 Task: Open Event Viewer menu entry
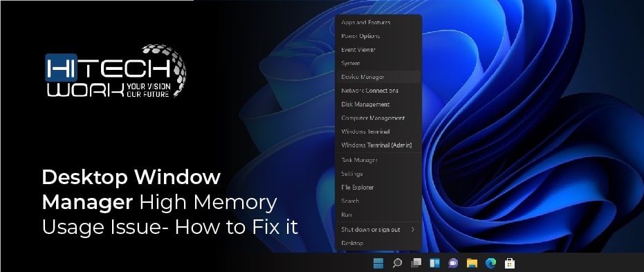378,50
